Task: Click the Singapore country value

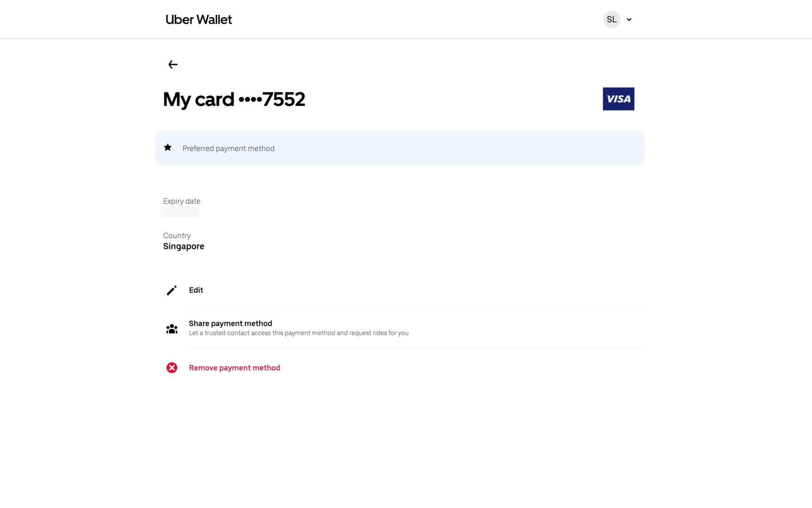Action: coord(184,246)
